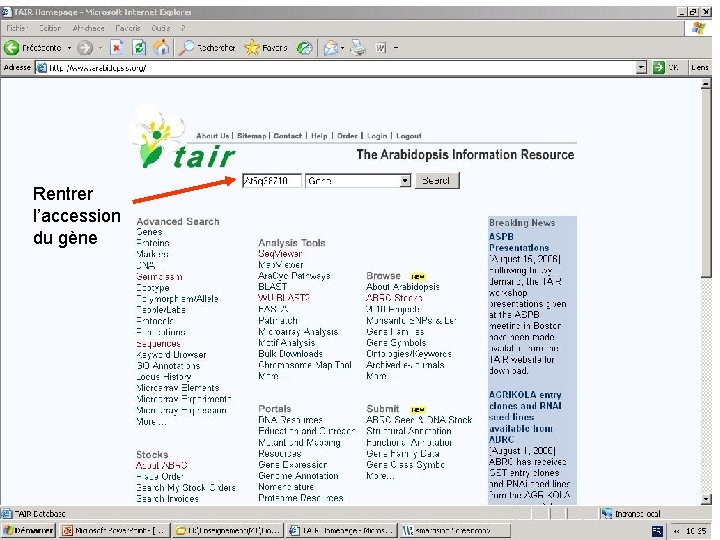Click the Forward arrow icon
Image resolution: width=720 pixels, height=540 pixels.
tap(85, 48)
